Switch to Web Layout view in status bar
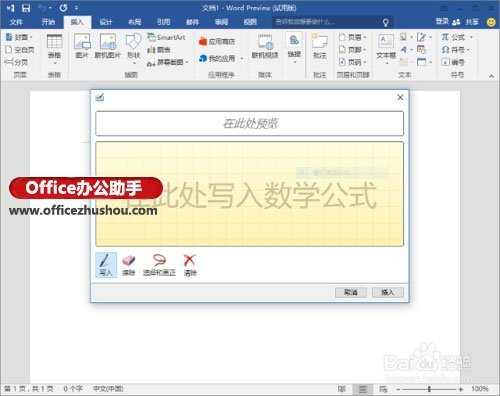The height and width of the screenshot is (396, 500). [383, 389]
